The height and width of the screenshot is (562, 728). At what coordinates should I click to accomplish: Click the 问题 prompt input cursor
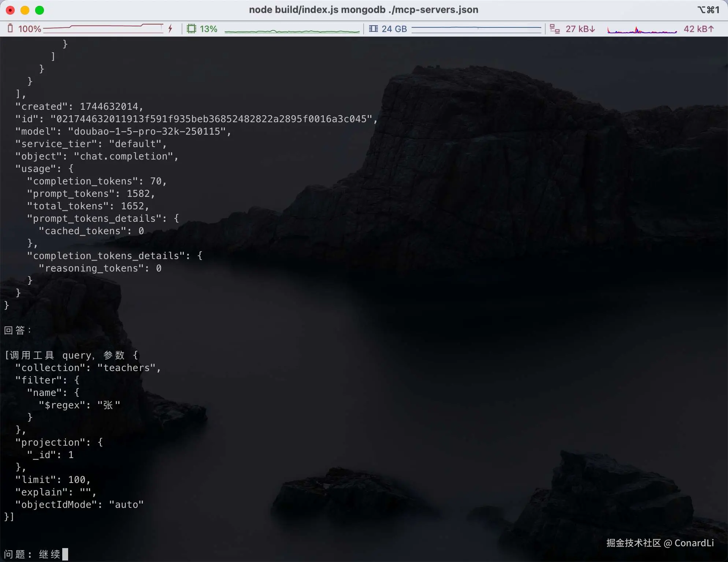[x=65, y=554]
